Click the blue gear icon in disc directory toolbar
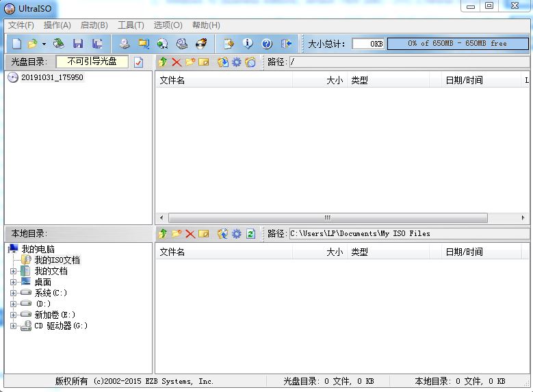Image resolution: width=533 pixels, height=392 pixels. 237,62
